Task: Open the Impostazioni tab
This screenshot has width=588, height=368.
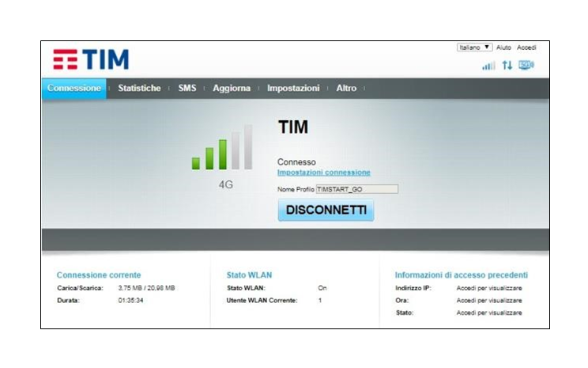Action: 293,89
